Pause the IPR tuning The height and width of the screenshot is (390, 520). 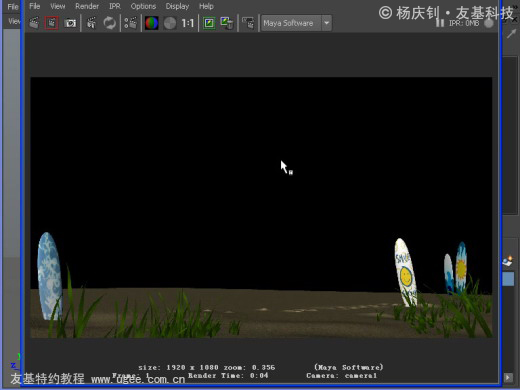point(440,23)
